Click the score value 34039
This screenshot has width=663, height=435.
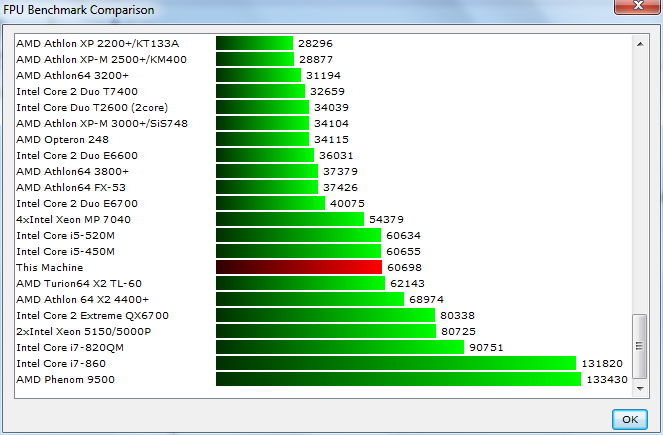coord(332,107)
